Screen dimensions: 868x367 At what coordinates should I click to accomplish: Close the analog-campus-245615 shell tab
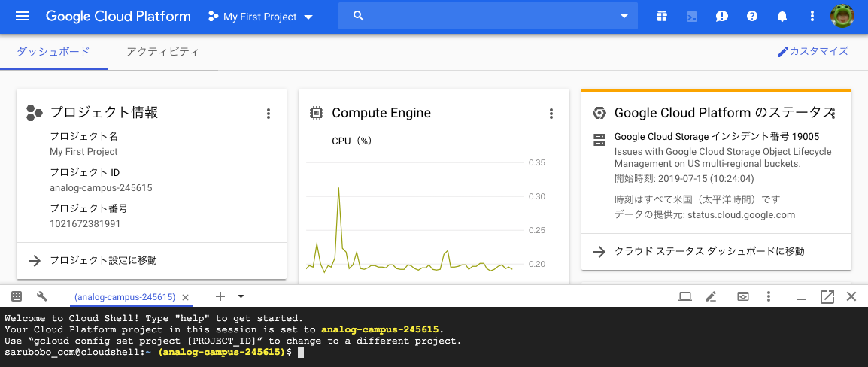(x=186, y=297)
